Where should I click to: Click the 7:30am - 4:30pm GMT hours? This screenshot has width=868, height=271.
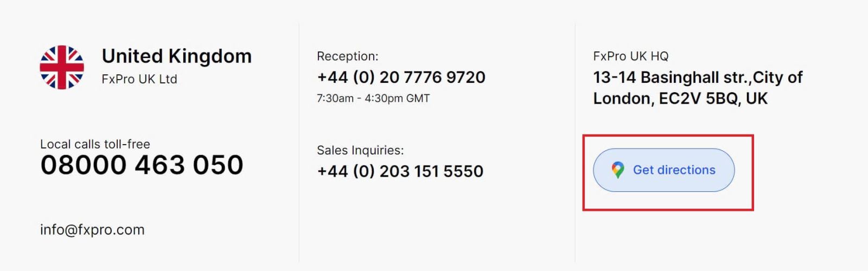(x=373, y=99)
